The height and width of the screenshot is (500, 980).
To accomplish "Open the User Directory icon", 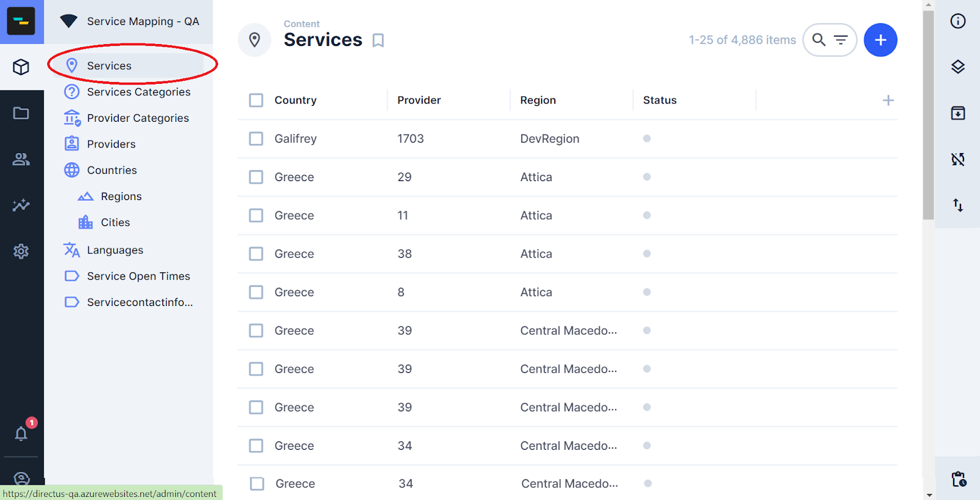I will [x=21, y=159].
